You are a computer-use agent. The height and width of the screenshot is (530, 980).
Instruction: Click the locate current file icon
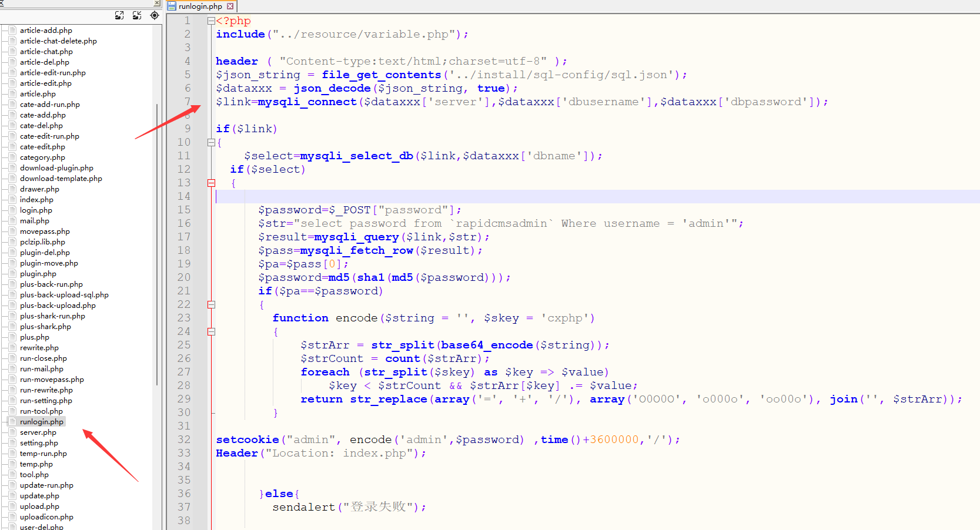(155, 16)
